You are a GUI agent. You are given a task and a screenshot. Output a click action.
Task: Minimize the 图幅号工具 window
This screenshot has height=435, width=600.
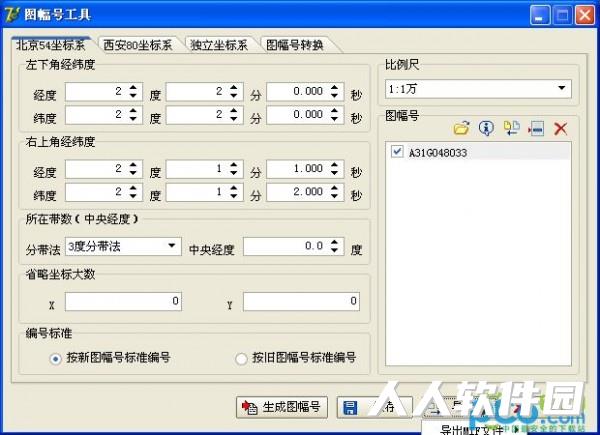pos(540,15)
